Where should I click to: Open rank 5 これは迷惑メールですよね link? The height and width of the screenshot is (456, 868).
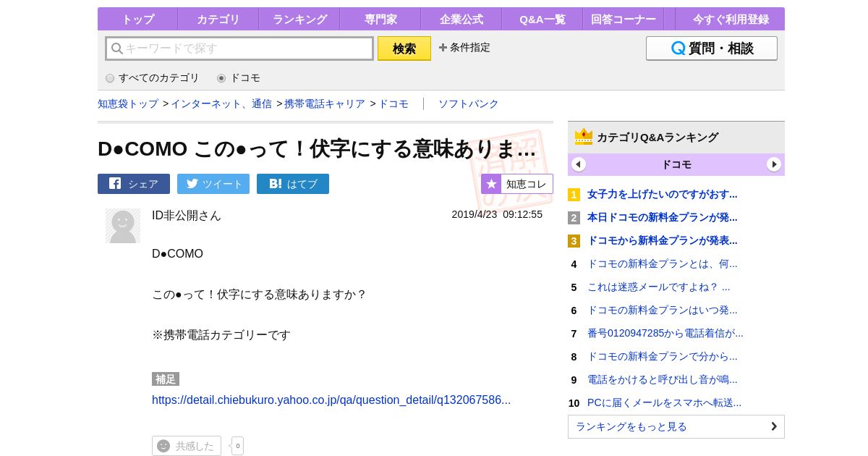click(659, 287)
